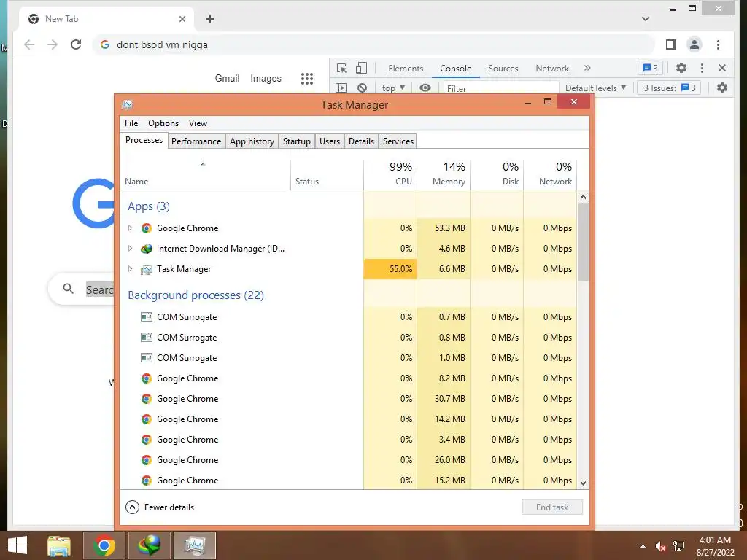Select the Google Chrome row using 30.7 MB

coord(348,399)
